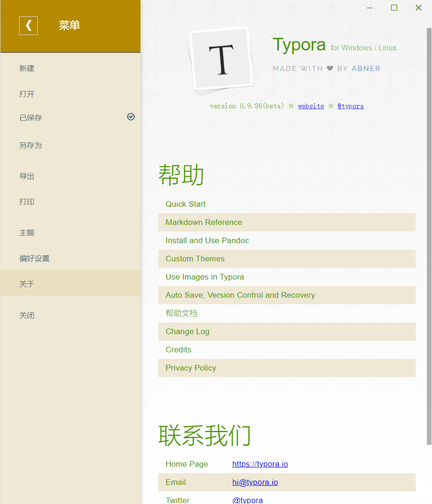Screen dimensions: 432x504
Task: Open Markdown Reference help row
Action: pos(287,223)
